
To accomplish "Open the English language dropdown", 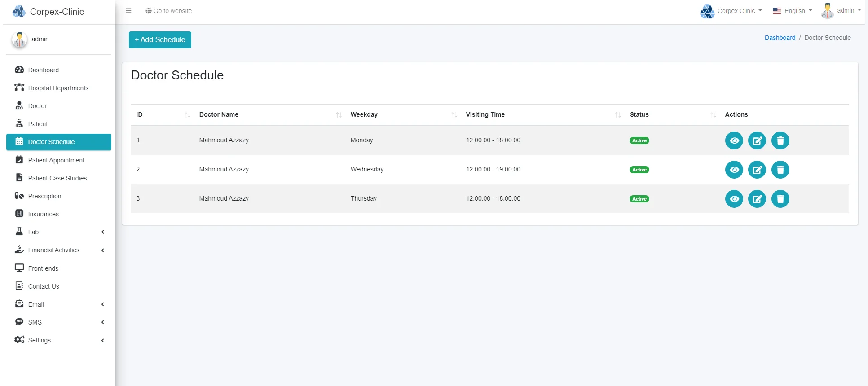I will pos(793,11).
